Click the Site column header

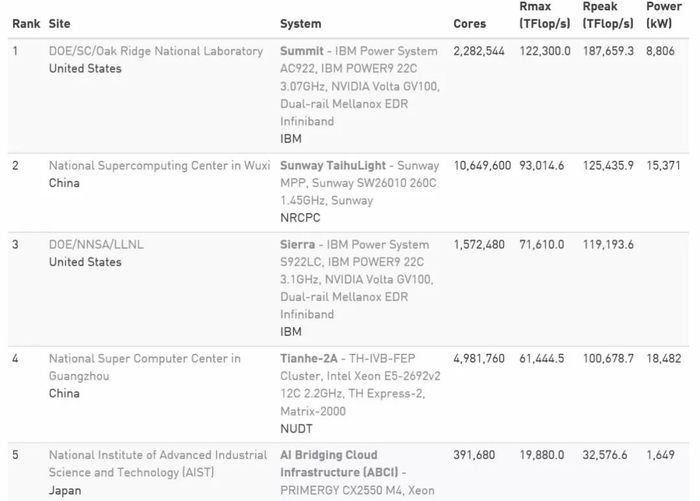coord(59,23)
